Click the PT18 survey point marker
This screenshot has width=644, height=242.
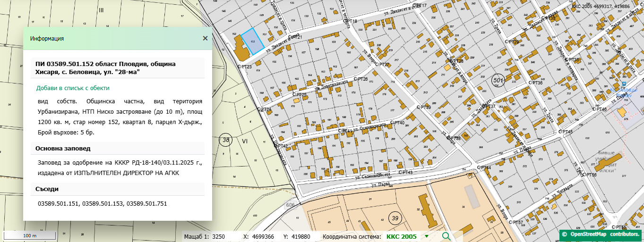[345, 21]
